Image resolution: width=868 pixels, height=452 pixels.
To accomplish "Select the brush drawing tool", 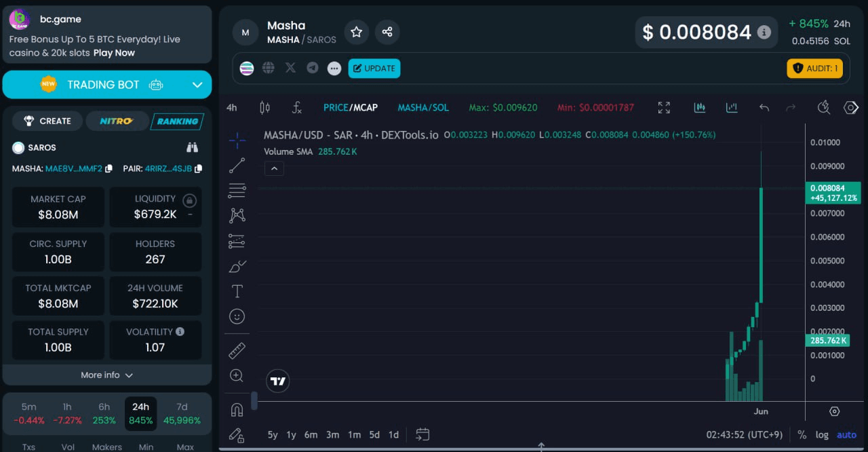I will (x=237, y=265).
